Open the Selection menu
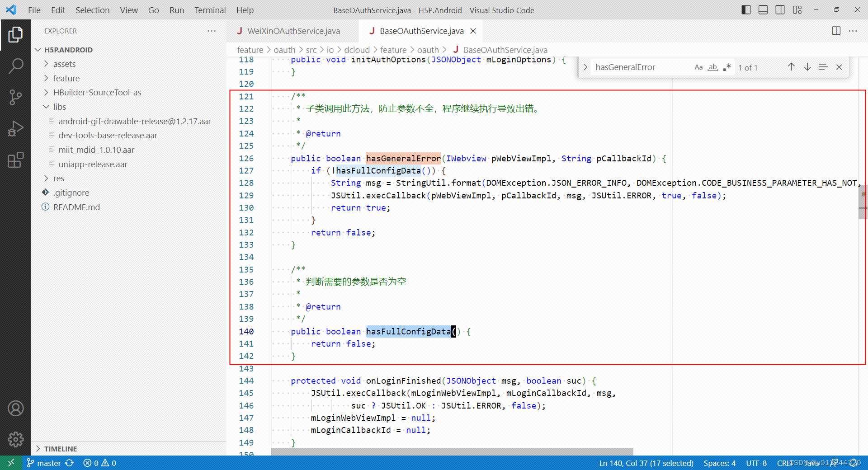Image resolution: width=868 pixels, height=470 pixels. [x=92, y=10]
